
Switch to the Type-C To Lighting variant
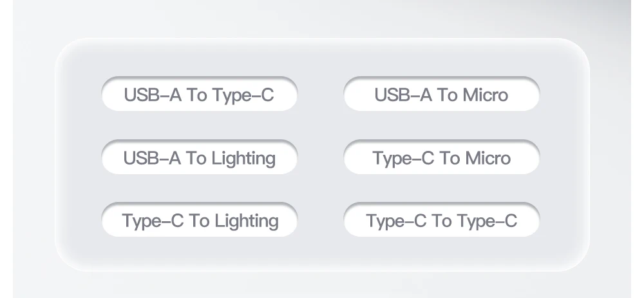point(199,221)
